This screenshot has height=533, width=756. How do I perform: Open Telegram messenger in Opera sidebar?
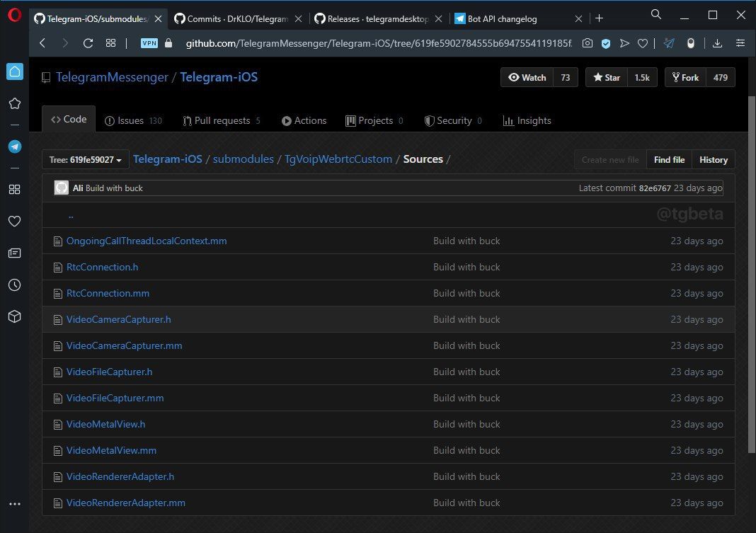click(14, 147)
